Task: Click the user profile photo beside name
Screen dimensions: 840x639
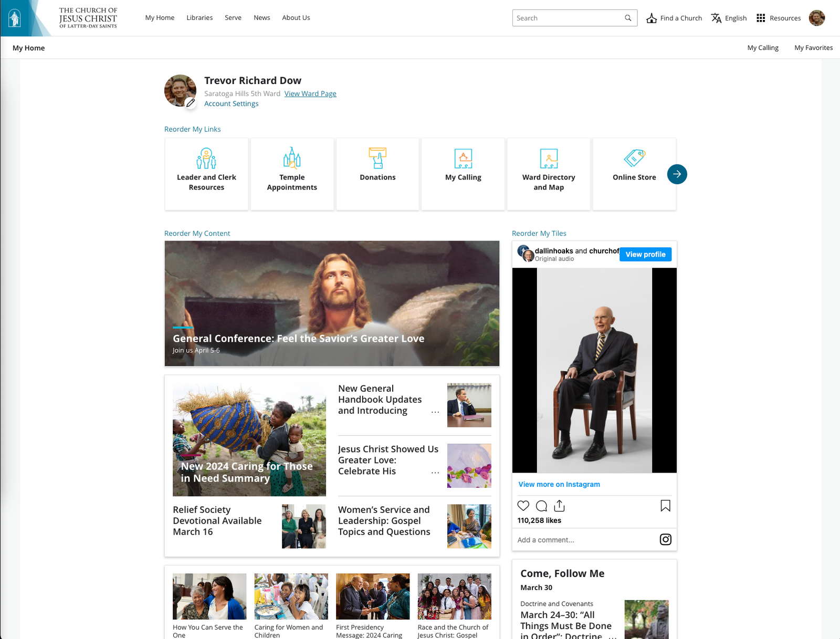Action: [x=180, y=90]
